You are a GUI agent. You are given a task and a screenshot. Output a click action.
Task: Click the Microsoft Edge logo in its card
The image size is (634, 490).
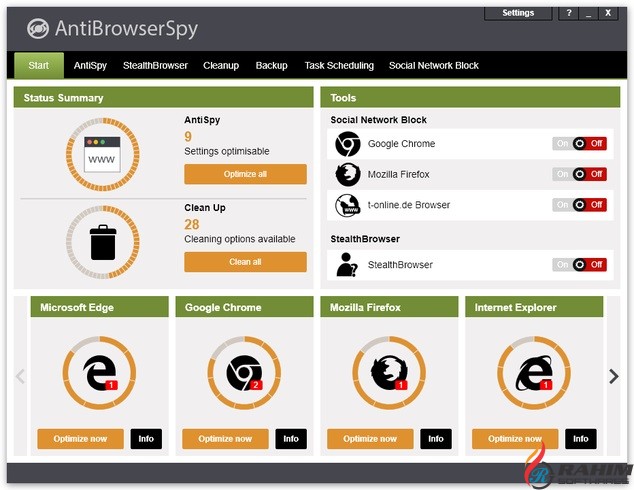coord(100,373)
